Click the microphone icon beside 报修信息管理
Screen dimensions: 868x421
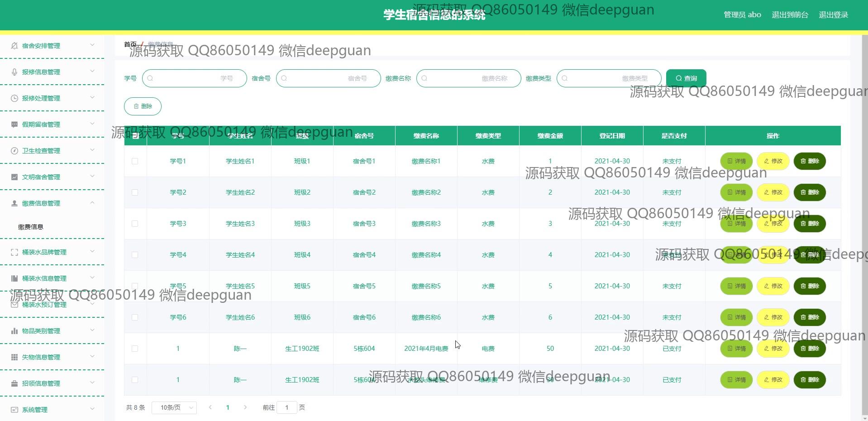(14, 72)
